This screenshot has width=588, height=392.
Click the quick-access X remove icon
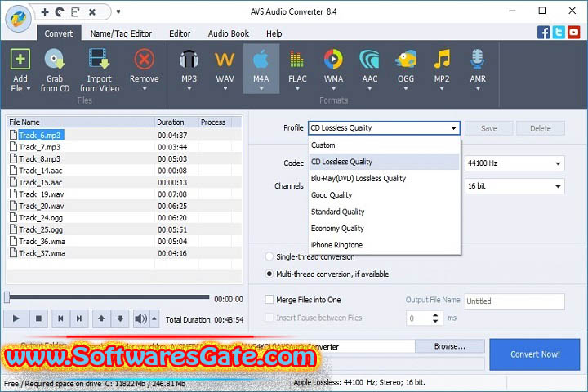point(92,12)
